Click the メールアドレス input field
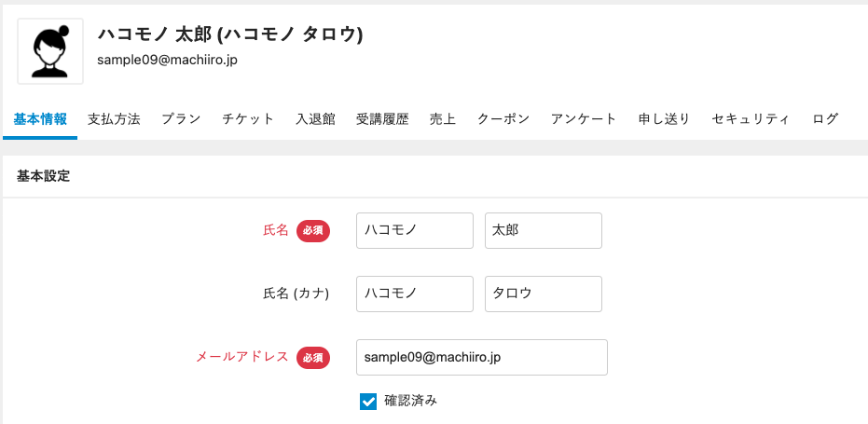The width and height of the screenshot is (868, 424). (481, 357)
